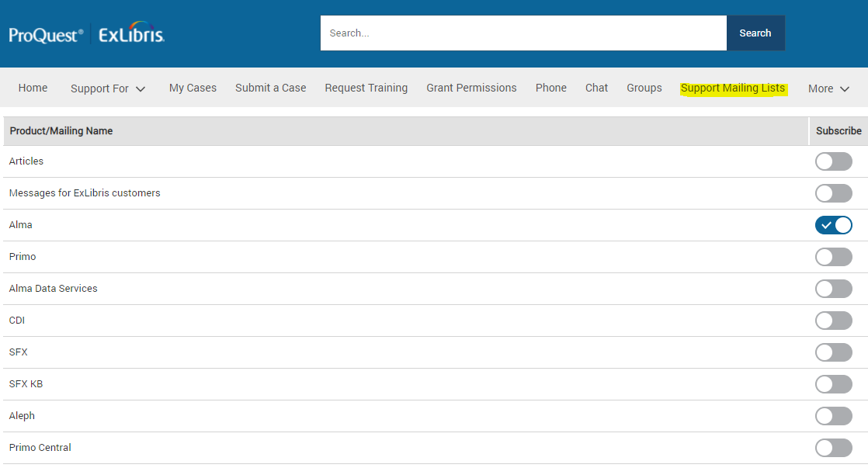Open My Cases page
868x468 pixels.
[x=193, y=88]
